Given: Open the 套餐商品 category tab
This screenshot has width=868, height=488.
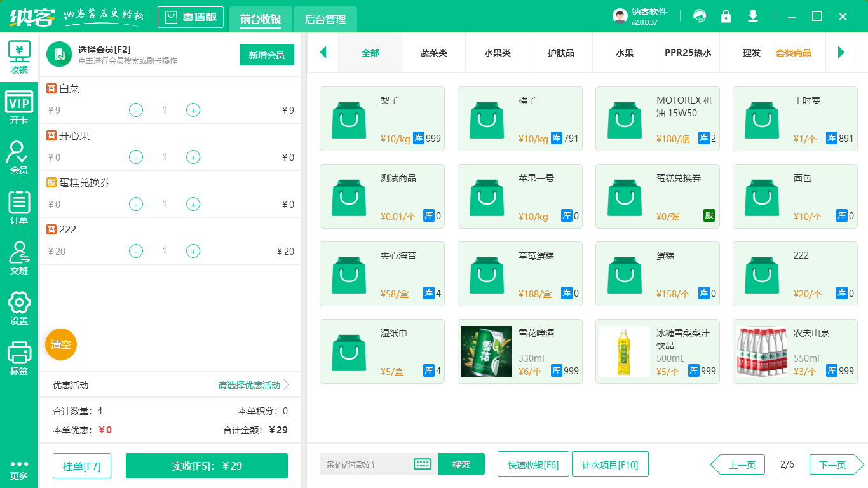Looking at the screenshot, I should click(x=794, y=53).
